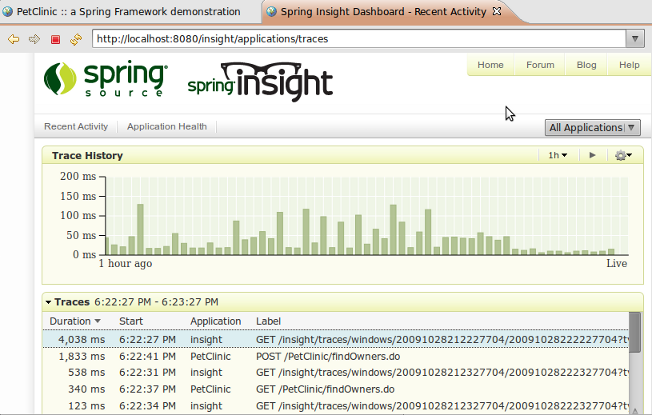This screenshot has width=652, height=415.
Task: Go forward with the browser forward arrow
Action: tap(34, 39)
